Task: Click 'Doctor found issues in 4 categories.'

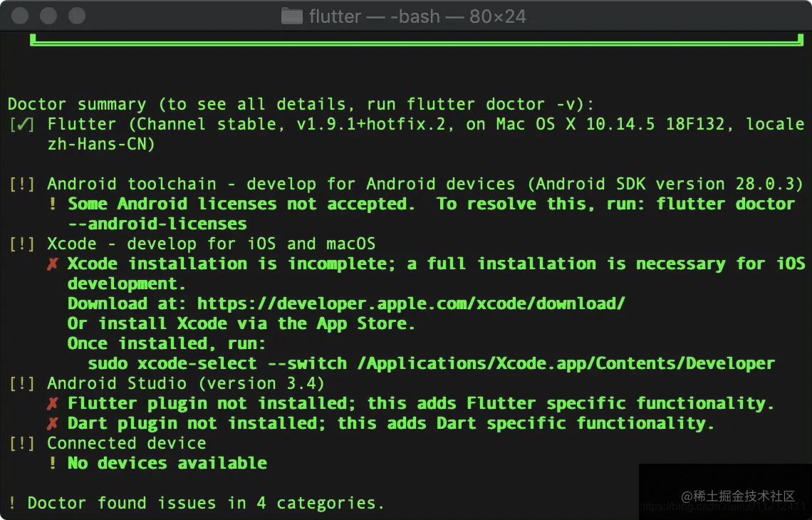Action: pos(206,503)
